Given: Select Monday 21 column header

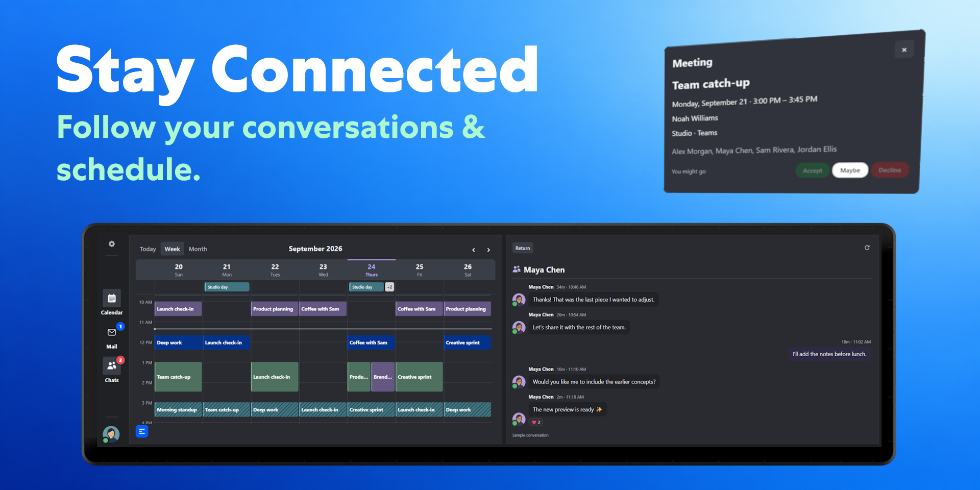Looking at the screenshot, I should pyautogui.click(x=227, y=270).
